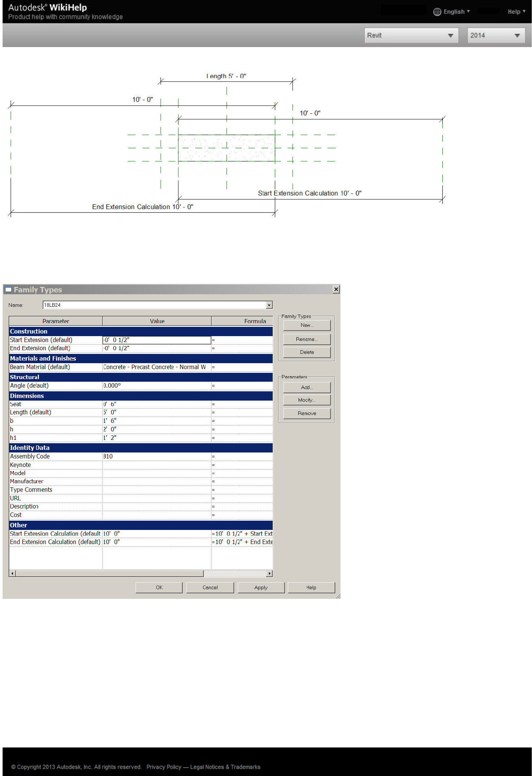Click Length (default) value cell
532x776 pixels.
click(x=157, y=412)
